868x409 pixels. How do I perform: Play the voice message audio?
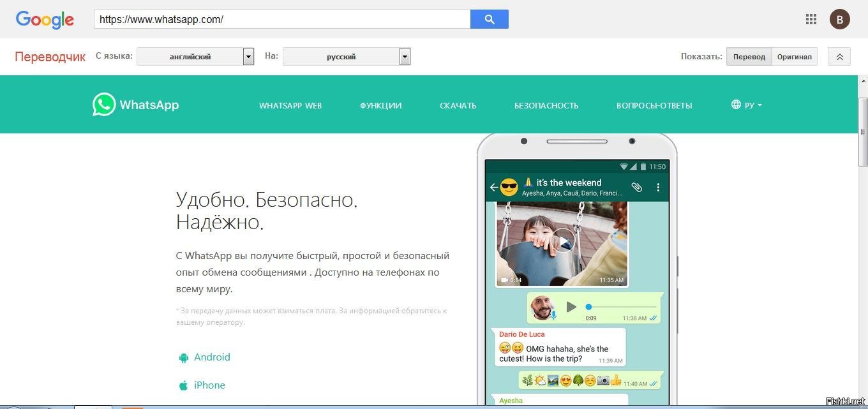pyautogui.click(x=571, y=308)
